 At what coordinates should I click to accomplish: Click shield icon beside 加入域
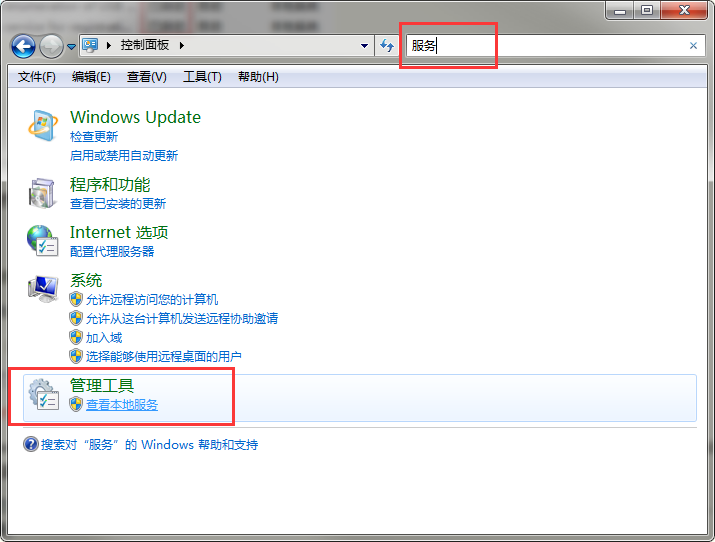click(76, 337)
